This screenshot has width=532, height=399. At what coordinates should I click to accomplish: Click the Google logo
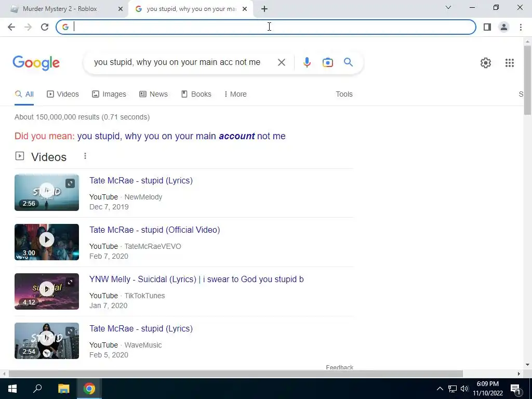36,63
